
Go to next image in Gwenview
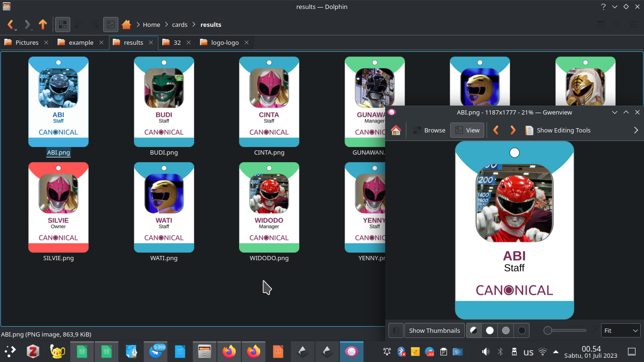(x=513, y=130)
